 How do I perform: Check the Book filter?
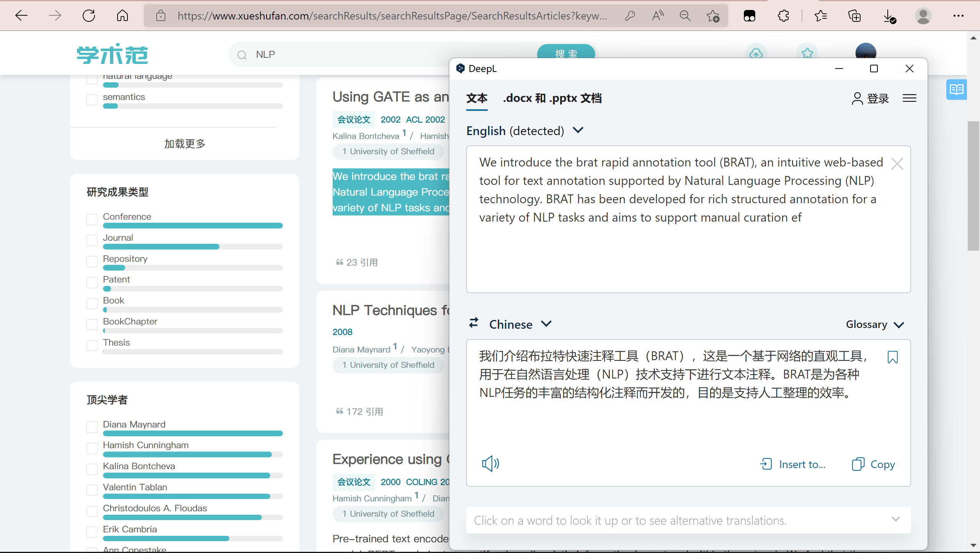tap(92, 303)
